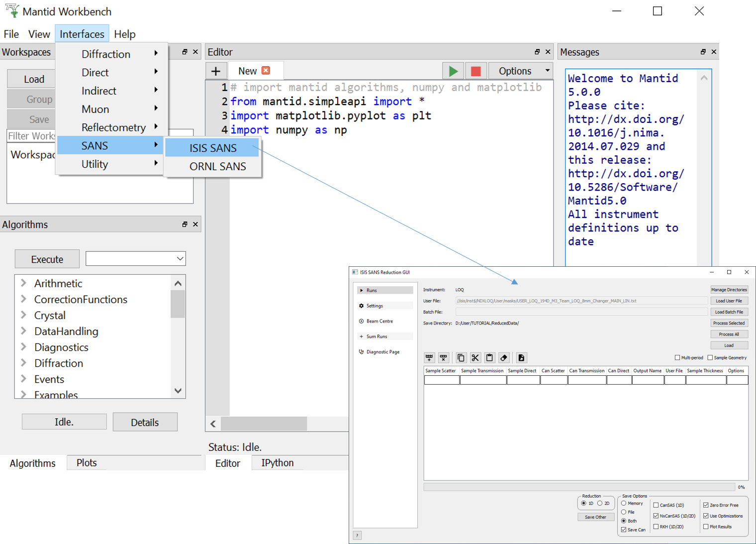Close the New script tab

pos(266,71)
